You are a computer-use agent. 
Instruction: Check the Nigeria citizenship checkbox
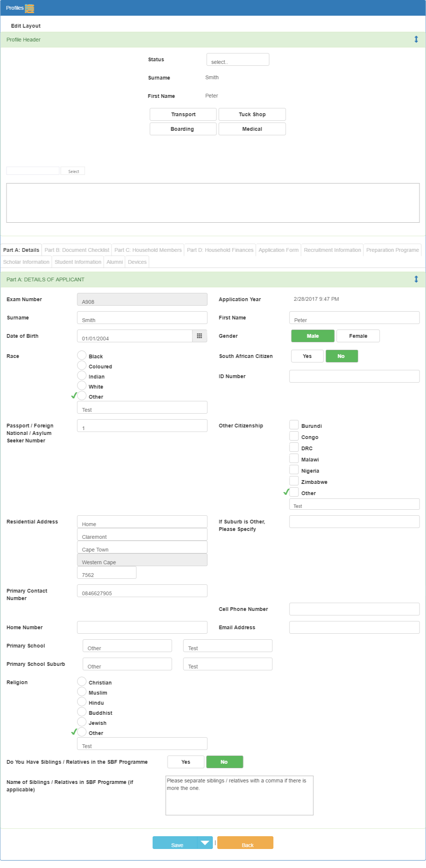pos(294,470)
